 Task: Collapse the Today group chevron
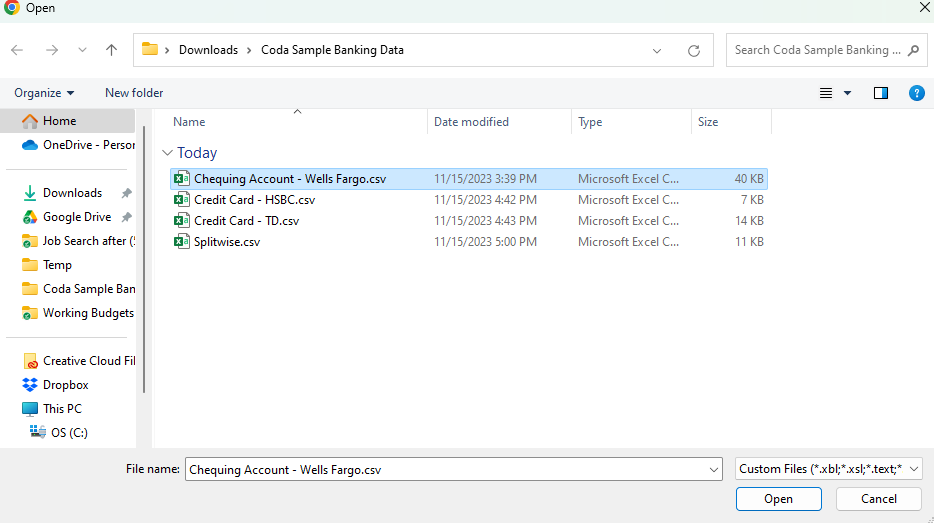point(167,153)
